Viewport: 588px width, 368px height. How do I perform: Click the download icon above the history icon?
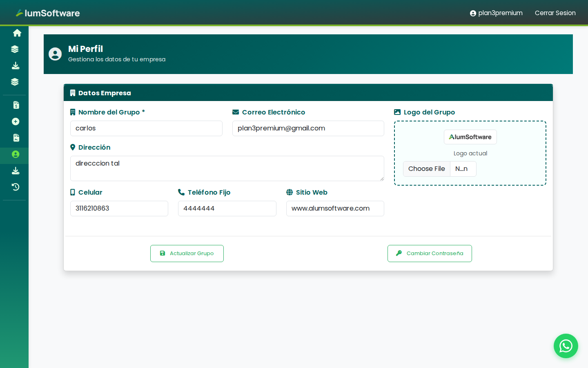click(x=16, y=171)
